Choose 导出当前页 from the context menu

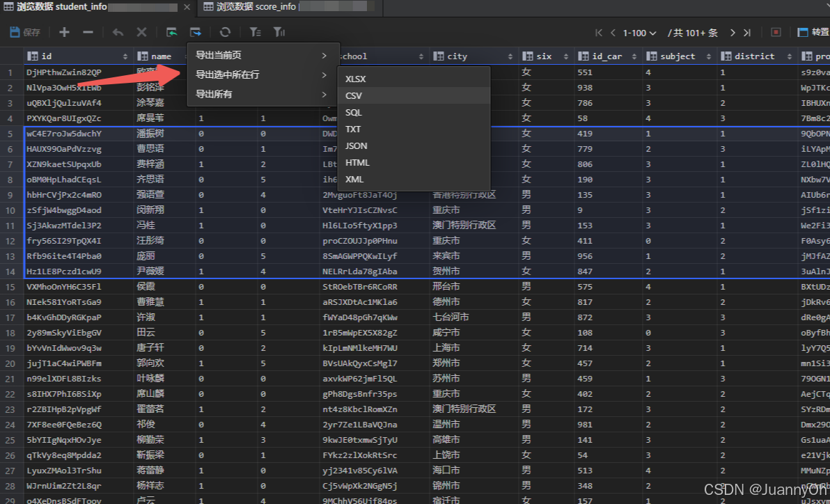220,55
